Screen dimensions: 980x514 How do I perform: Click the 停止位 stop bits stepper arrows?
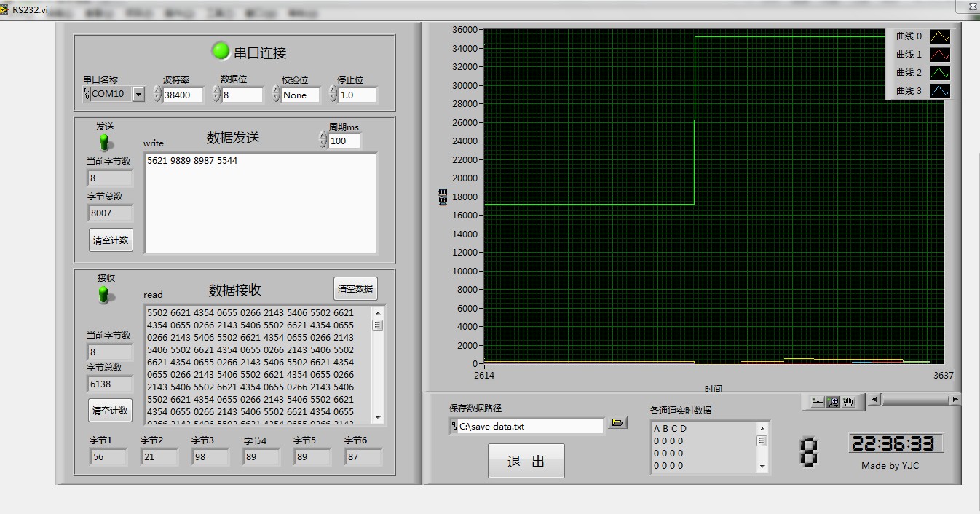click(x=333, y=94)
